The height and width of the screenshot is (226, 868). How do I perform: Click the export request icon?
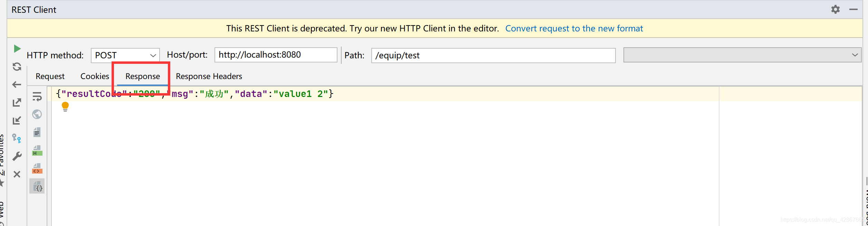[17, 102]
